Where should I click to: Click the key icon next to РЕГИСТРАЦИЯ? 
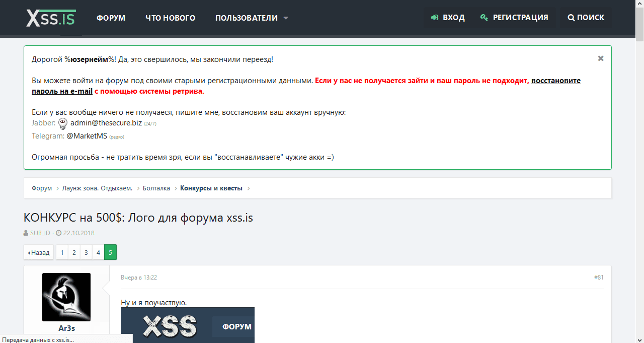pos(484,17)
